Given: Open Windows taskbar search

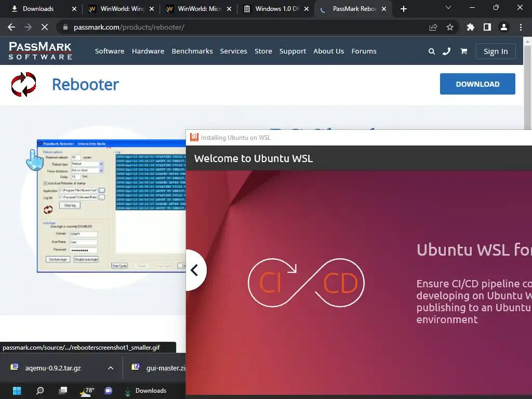Looking at the screenshot, I should (x=40, y=391).
